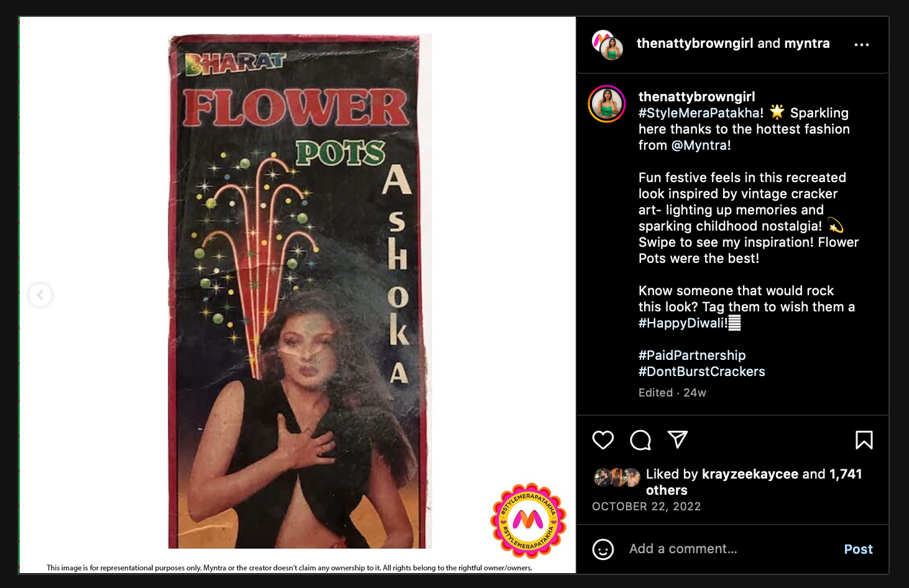Click the Post comment button

[858, 549]
